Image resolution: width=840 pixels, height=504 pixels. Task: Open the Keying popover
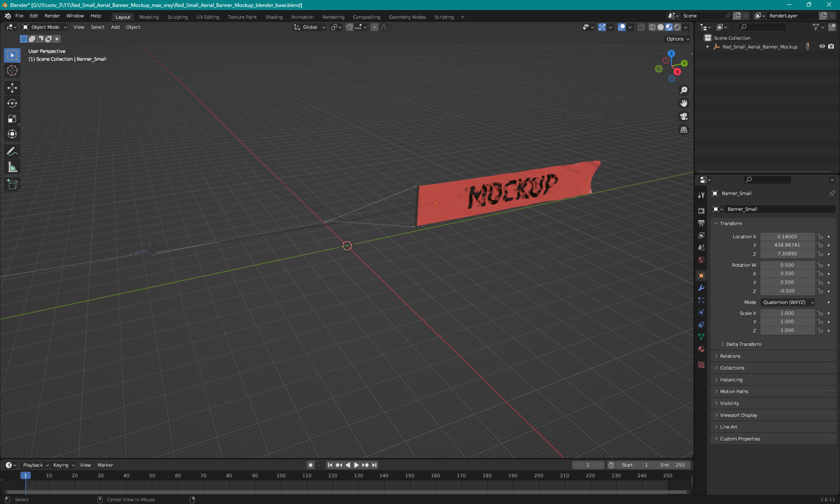(x=63, y=465)
